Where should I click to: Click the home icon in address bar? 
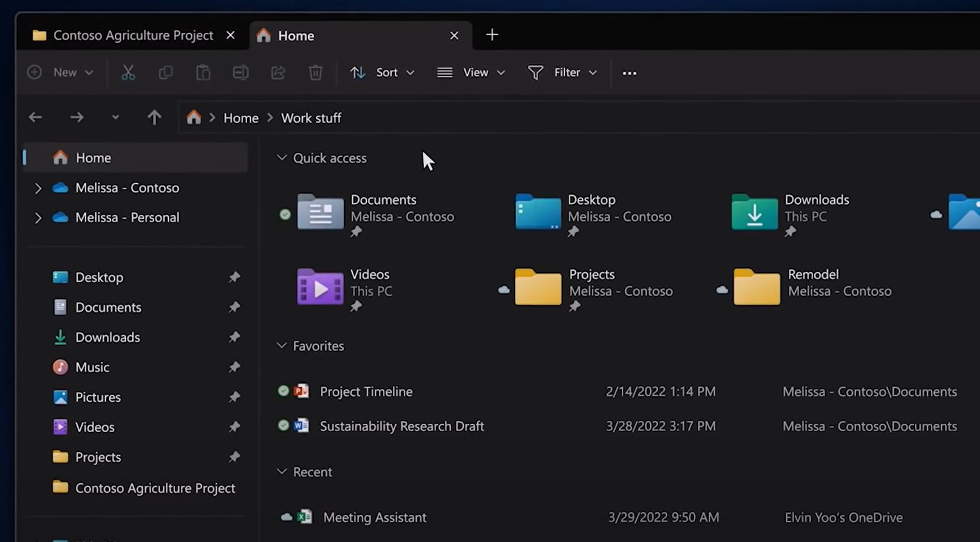(194, 117)
